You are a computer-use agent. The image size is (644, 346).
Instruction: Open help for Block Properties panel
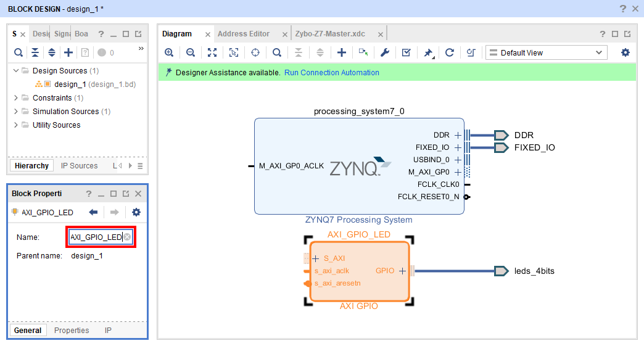click(x=89, y=194)
